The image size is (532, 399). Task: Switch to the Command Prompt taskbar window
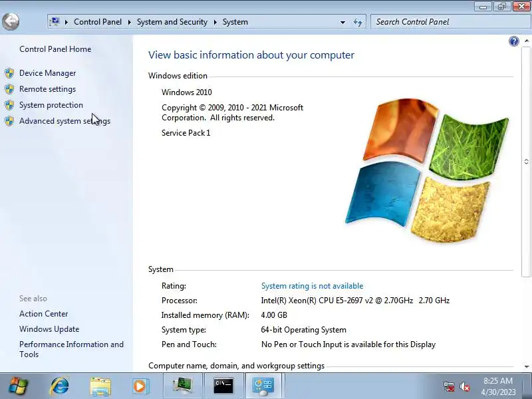pos(223,386)
